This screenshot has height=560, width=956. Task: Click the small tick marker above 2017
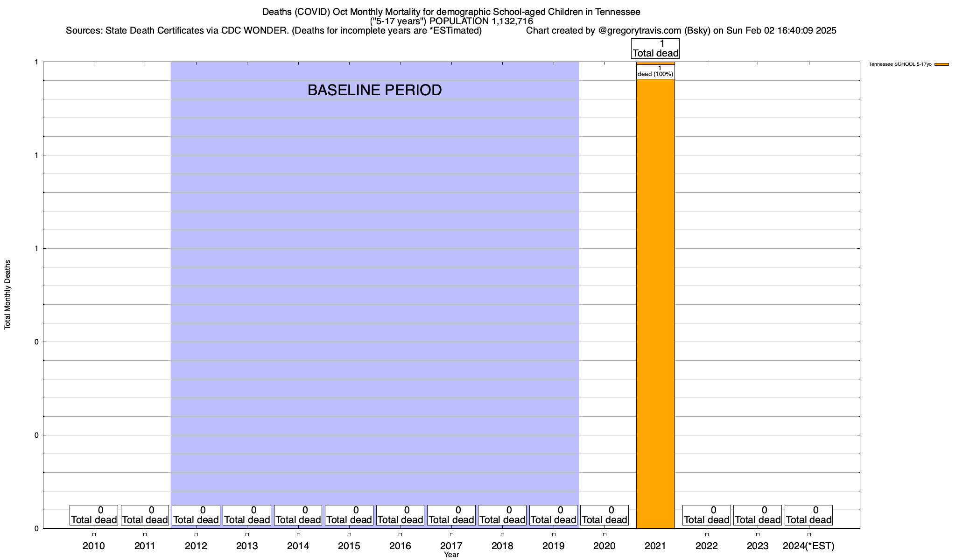tap(451, 534)
